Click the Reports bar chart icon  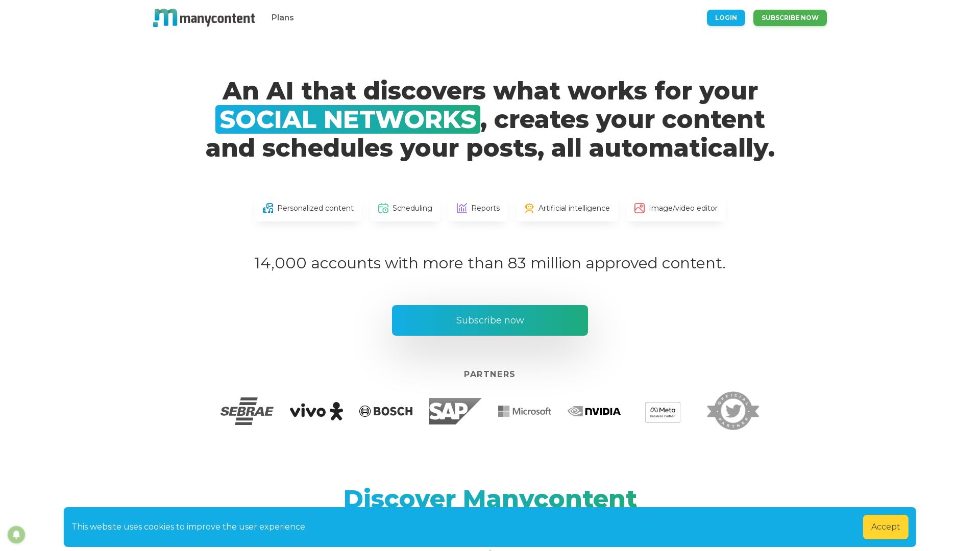tap(462, 208)
